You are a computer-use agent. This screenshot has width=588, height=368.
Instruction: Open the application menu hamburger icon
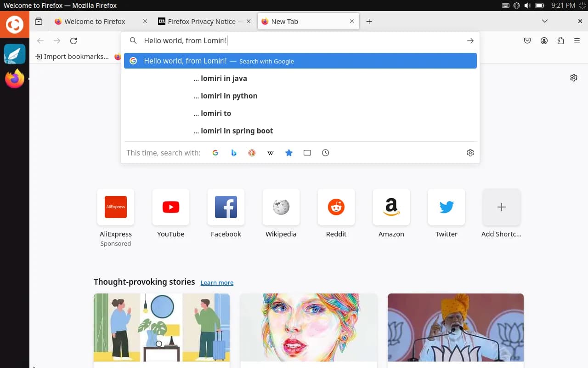[x=577, y=40]
